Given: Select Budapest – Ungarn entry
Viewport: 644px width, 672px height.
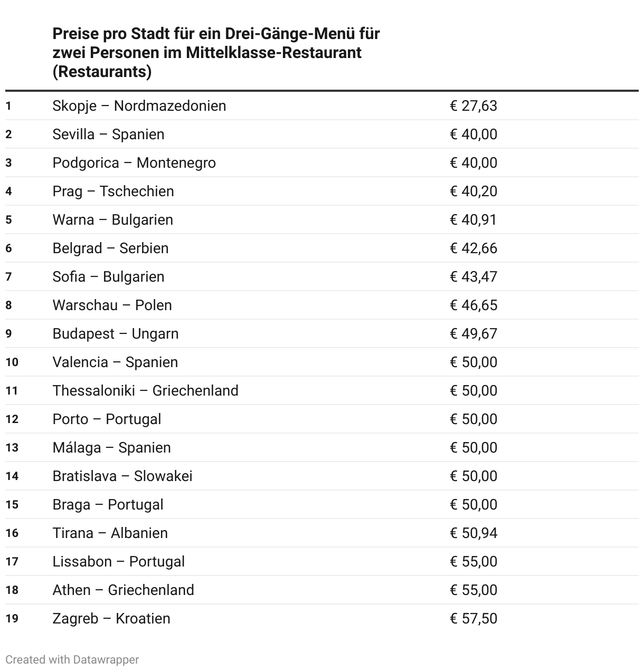Looking at the screenshot, I should pyautogui.click(x=116, y=334).
